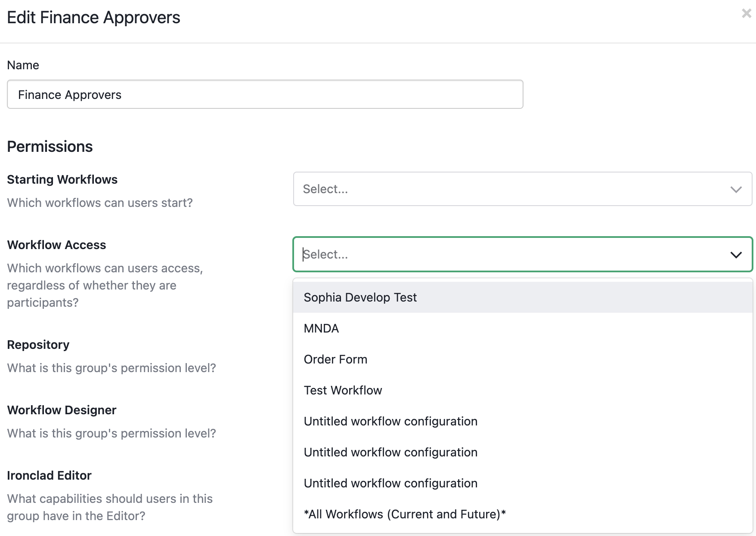Select Sophia Develop Test option

[523, 297]
